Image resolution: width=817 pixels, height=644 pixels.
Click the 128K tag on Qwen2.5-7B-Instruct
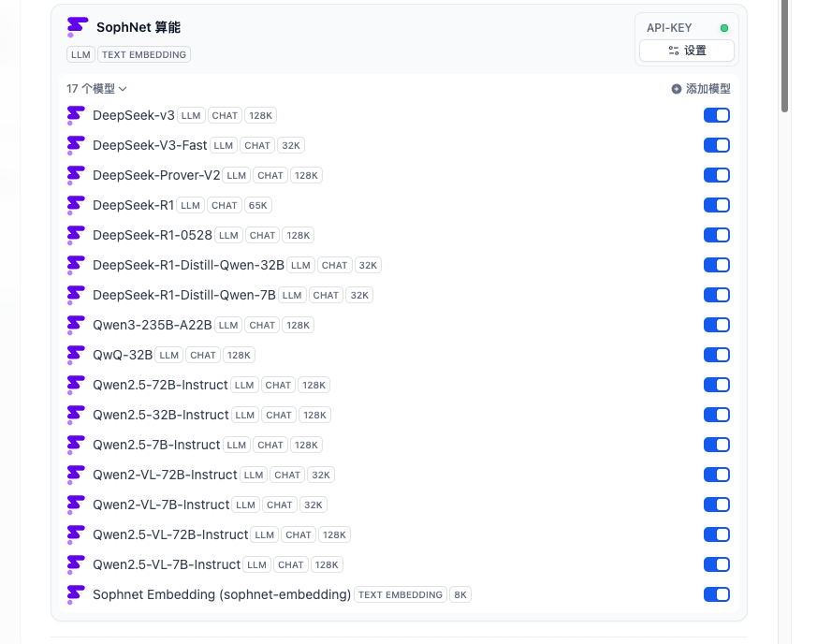tap(306, 445)
